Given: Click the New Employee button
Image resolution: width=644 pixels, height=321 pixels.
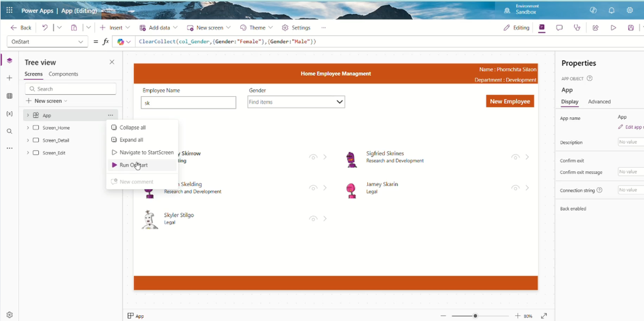Looking at the screenshot, I should tap(510, 101).
